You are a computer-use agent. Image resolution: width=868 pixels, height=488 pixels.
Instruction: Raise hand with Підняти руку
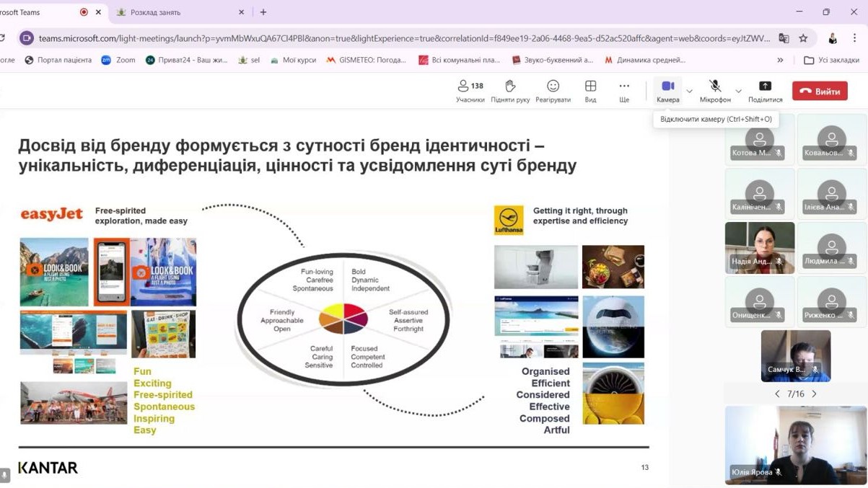pyautogui.click(x=510, y=91)
